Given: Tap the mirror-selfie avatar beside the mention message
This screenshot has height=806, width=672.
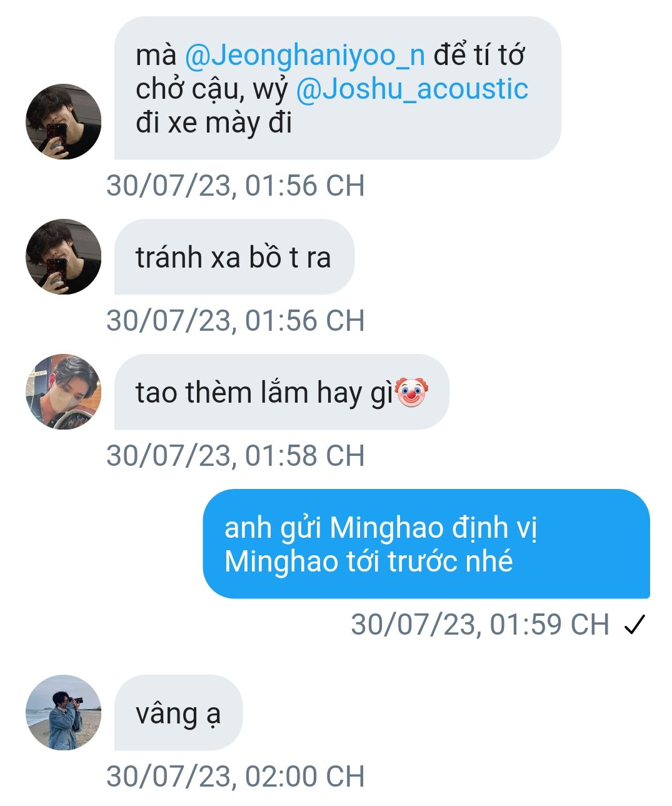Looking at the screenshot, I should pos(63,122).
